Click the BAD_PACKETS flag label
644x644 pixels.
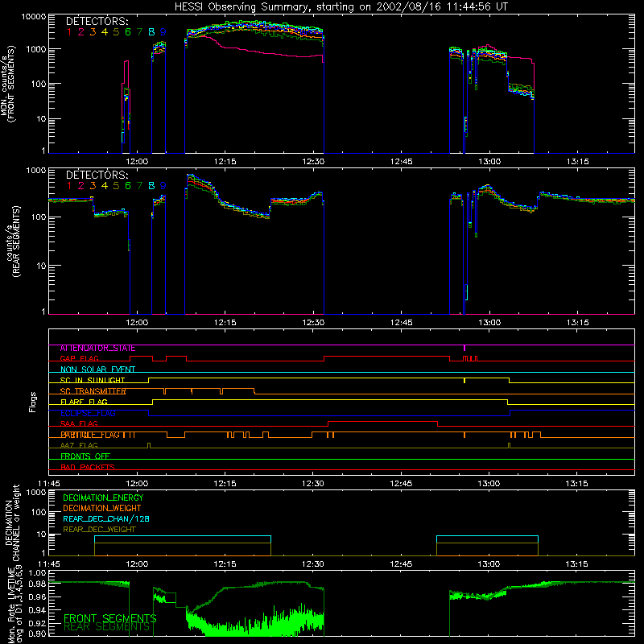point(88,467)
